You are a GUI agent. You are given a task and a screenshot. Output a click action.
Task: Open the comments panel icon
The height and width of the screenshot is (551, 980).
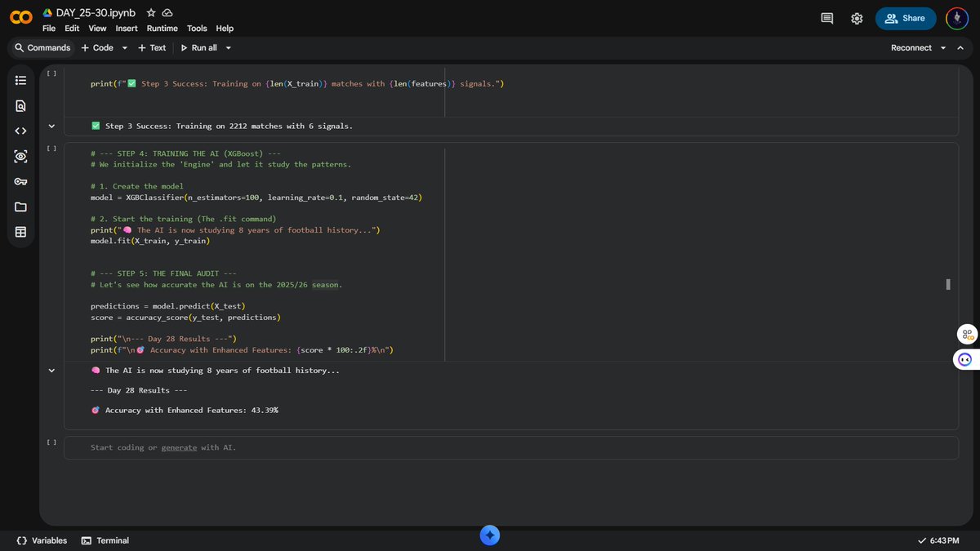827,18
